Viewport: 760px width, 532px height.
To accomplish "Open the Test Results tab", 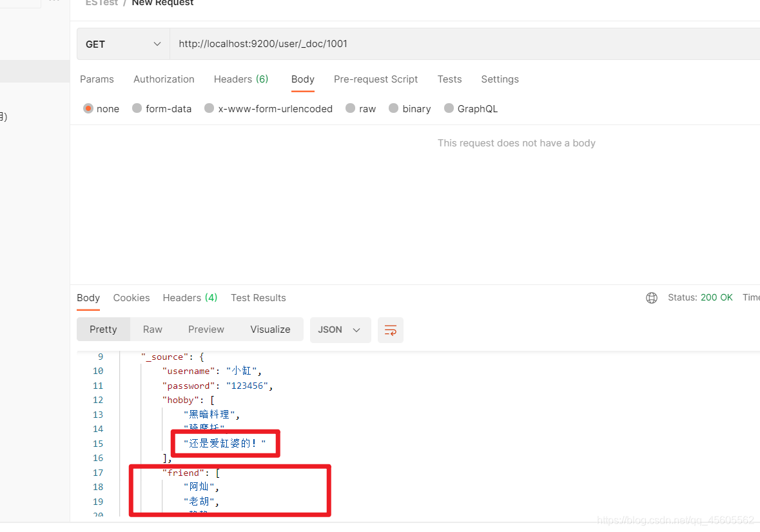I will click(258, 298).
